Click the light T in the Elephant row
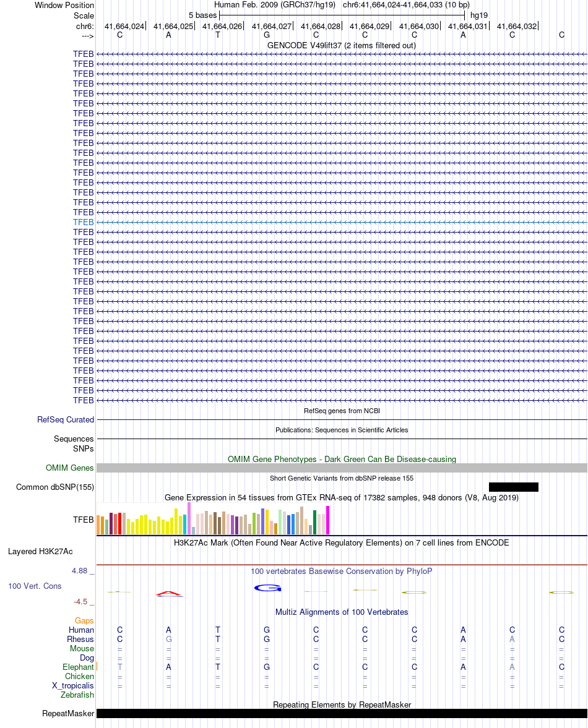The image size is (588, 728). click(120, 667)
